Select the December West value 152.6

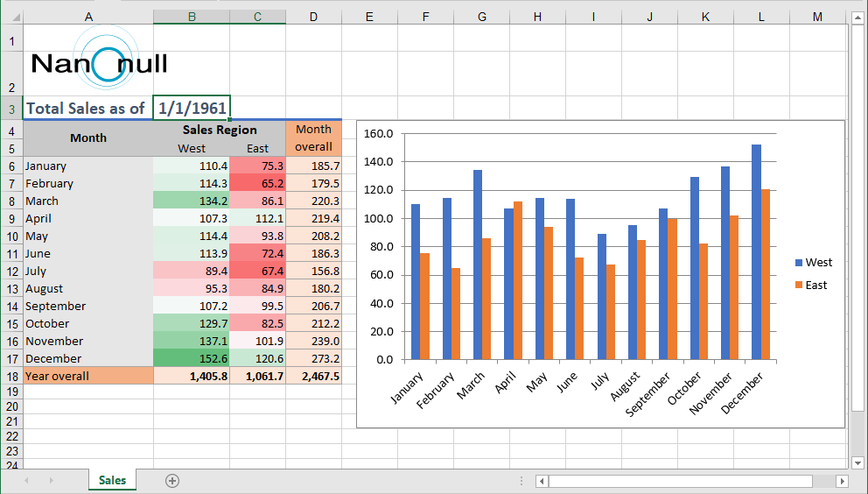tap(192, 358)
